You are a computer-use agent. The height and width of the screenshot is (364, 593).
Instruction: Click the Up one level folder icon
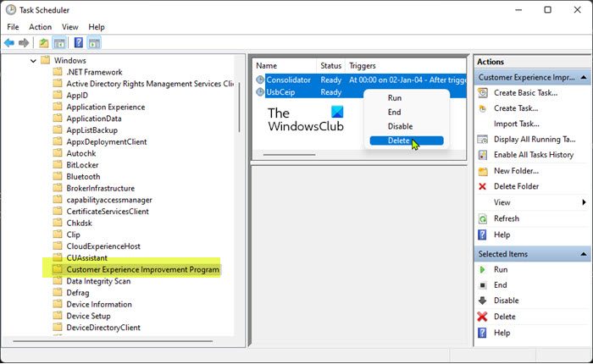point(44,42)
